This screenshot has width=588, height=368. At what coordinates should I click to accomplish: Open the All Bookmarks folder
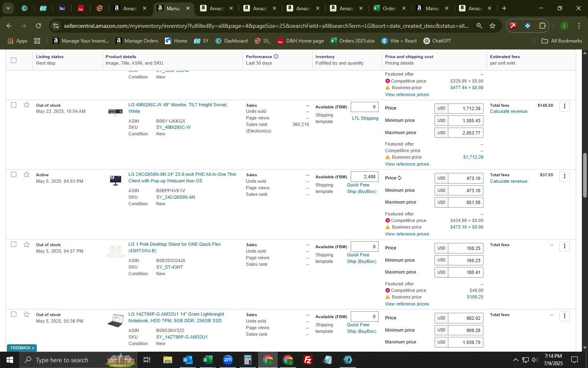(561, 41)
